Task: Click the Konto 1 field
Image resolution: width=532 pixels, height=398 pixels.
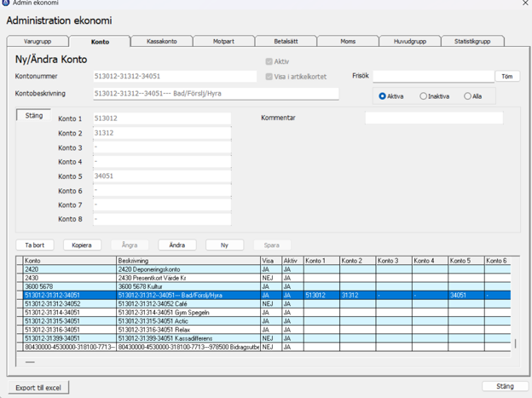Action: pyautogui.click(x=162, y=118)
